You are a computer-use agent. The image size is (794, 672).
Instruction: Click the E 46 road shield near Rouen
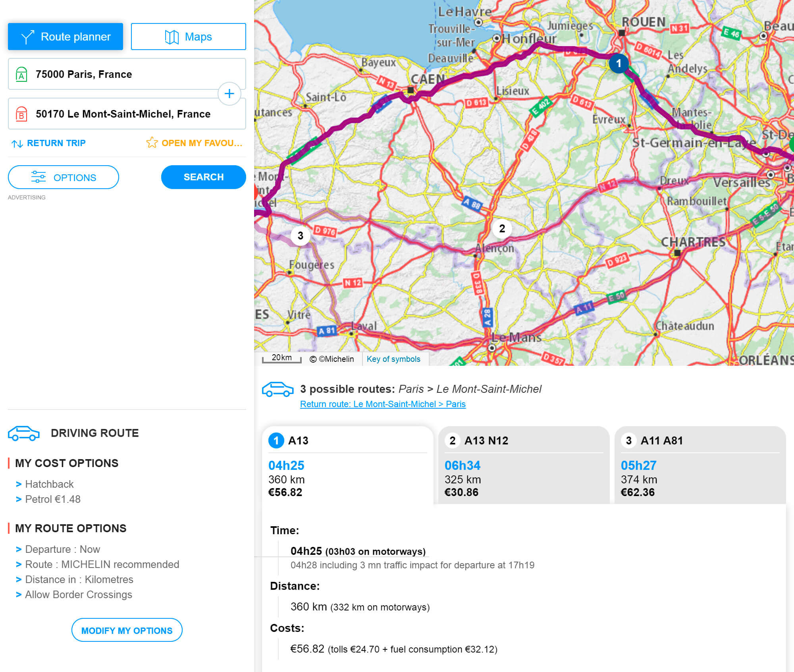731,33
